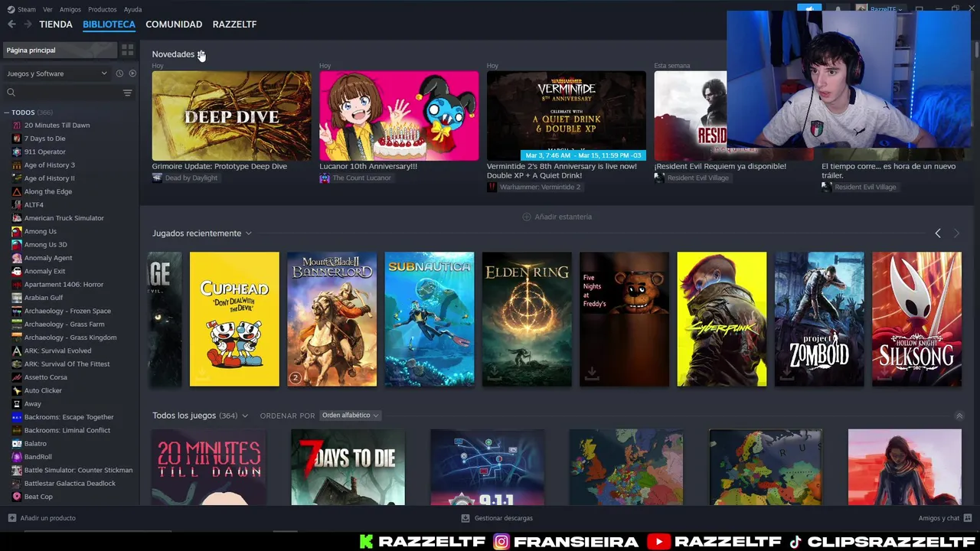Toggle the recent activity clock filter
Image resolution: width=980 pixels, height=551 pixels.
[119, 73]
